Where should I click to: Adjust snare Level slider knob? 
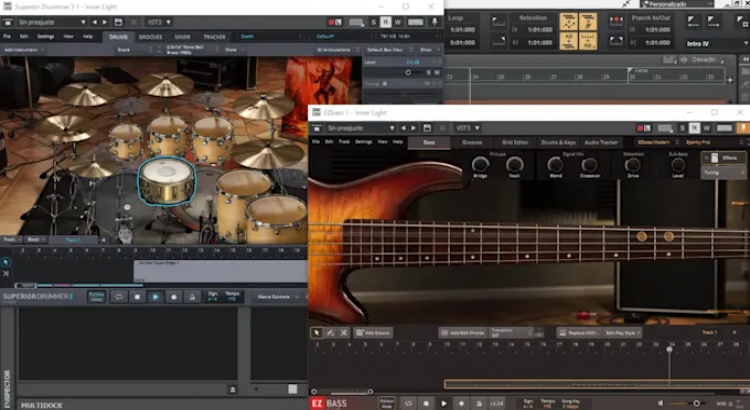[408, 72]
